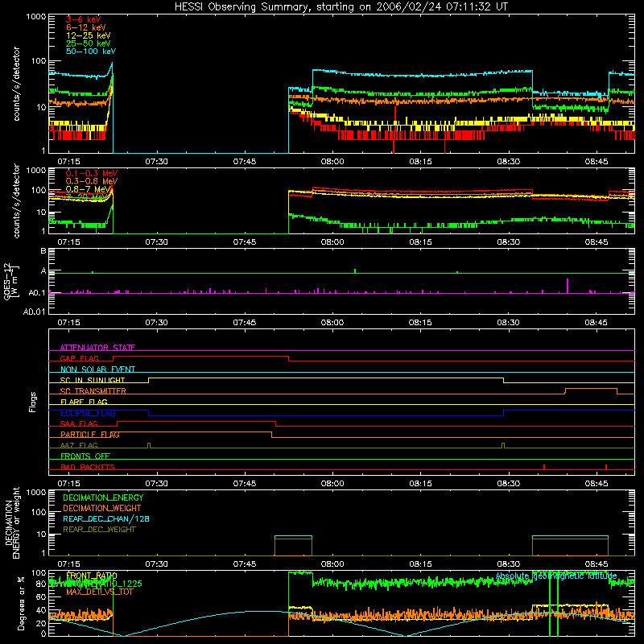Select the orange 6-12 keV legend label
This screenshot has width=644, height=644.
[x=86, y=27]
